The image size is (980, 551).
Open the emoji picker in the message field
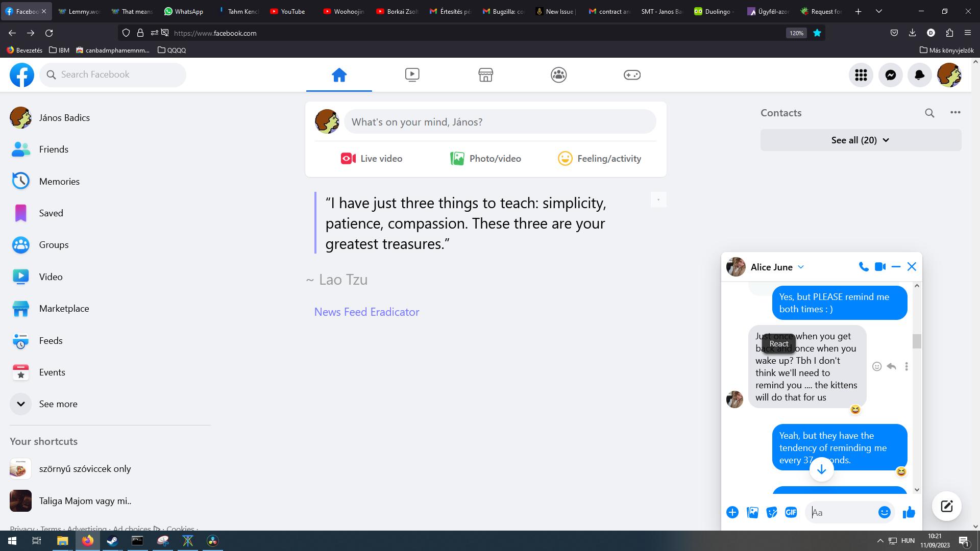coord(884,512)
